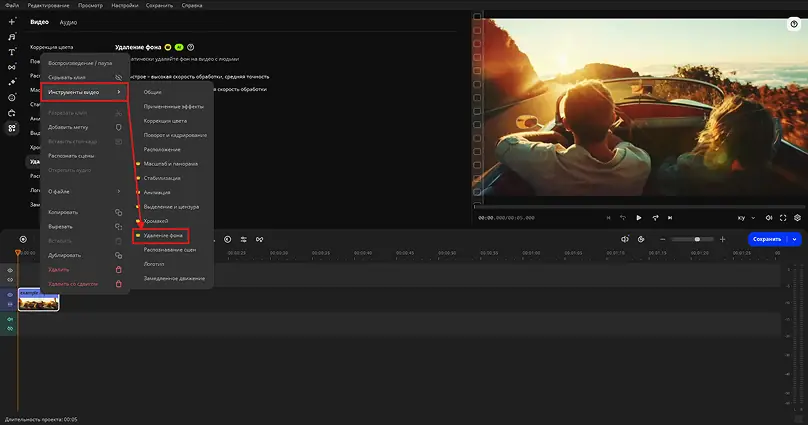Select the Titles text tool
Viewport: 808px width, 425px height.
point(11,52)
